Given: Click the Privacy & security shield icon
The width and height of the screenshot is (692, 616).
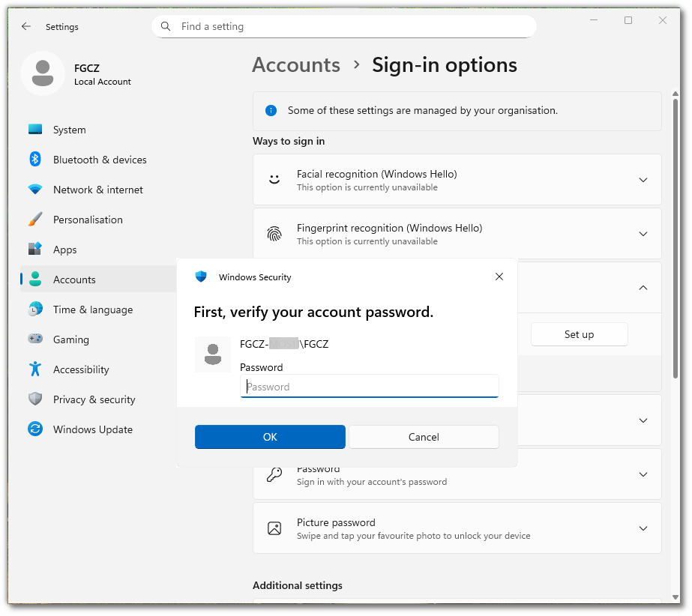Looking at the screenshot, I should coord(35,399).
